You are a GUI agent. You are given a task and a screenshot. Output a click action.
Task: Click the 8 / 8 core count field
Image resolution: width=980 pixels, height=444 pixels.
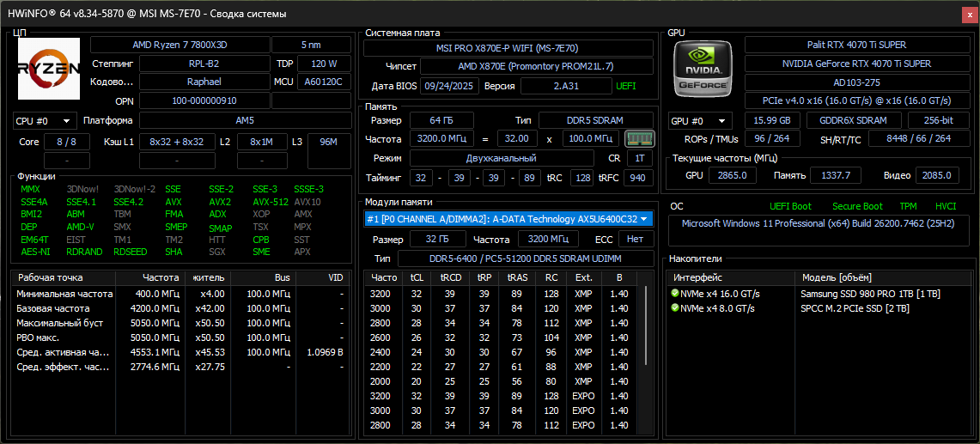[x=66, y=142]
